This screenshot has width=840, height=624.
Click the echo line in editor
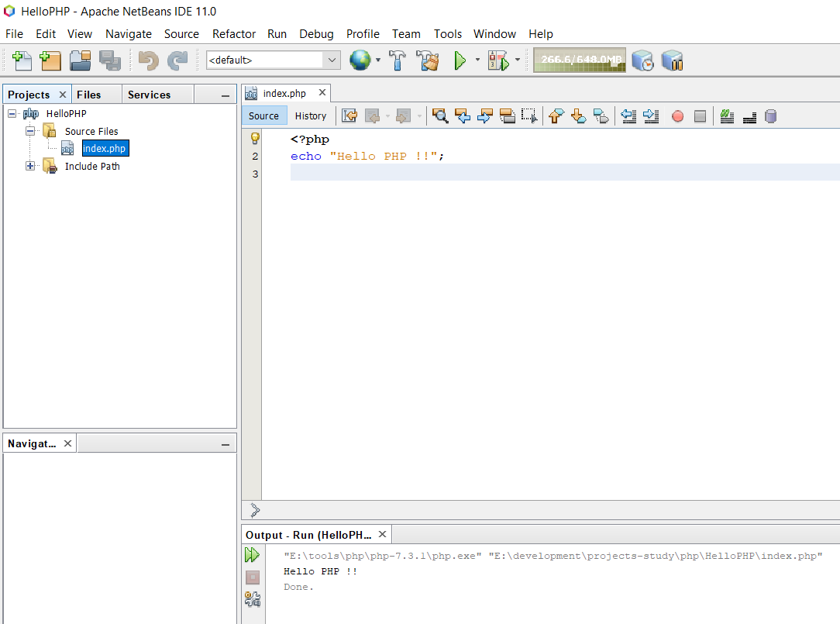tap(367, 156)
